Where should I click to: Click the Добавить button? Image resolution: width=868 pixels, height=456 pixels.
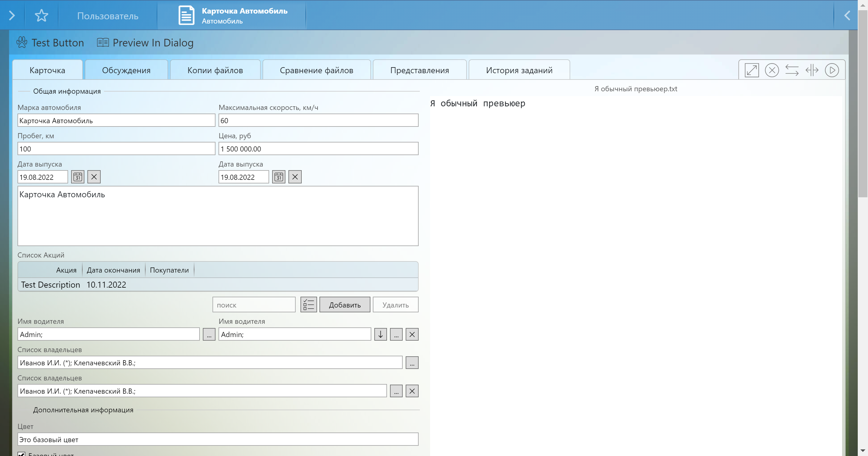344,305
